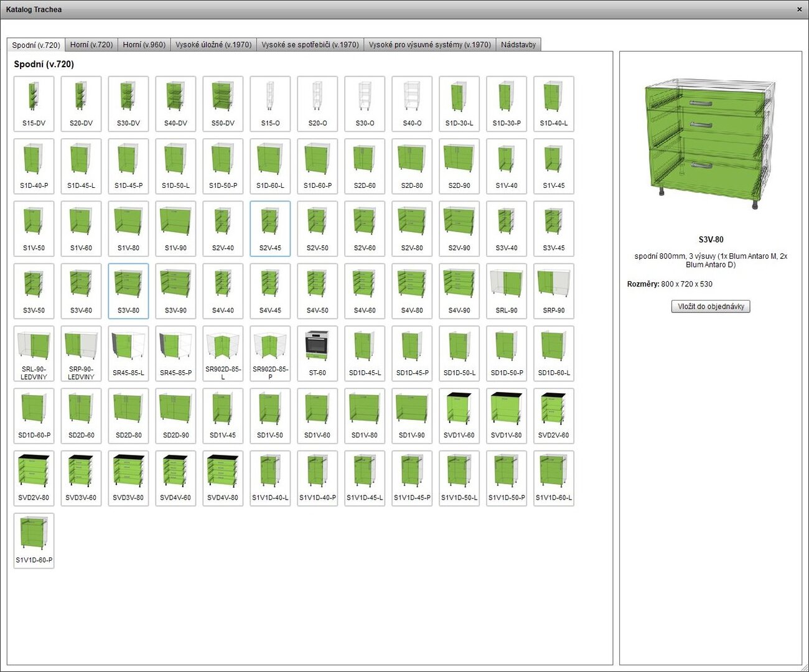The width and height of the screenshot is (809, 672).
Task: Click the large S3V-80 preview image
Action: [x=711, y=144]
